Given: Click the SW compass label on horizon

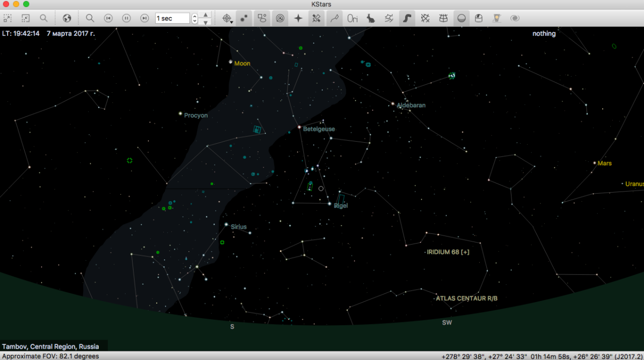Looking at the screenshot, I should click(x=447, y=323).
